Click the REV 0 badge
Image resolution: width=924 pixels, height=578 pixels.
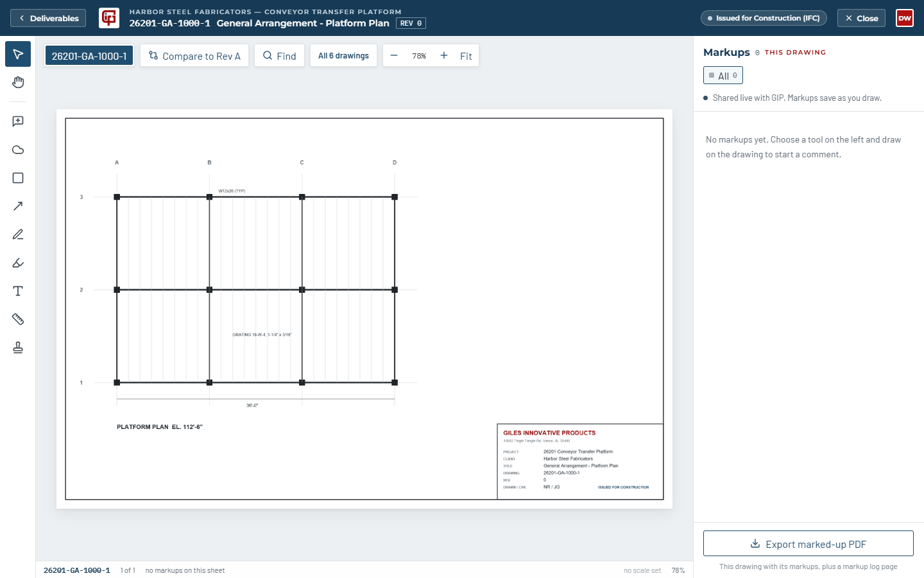point(411,23)
